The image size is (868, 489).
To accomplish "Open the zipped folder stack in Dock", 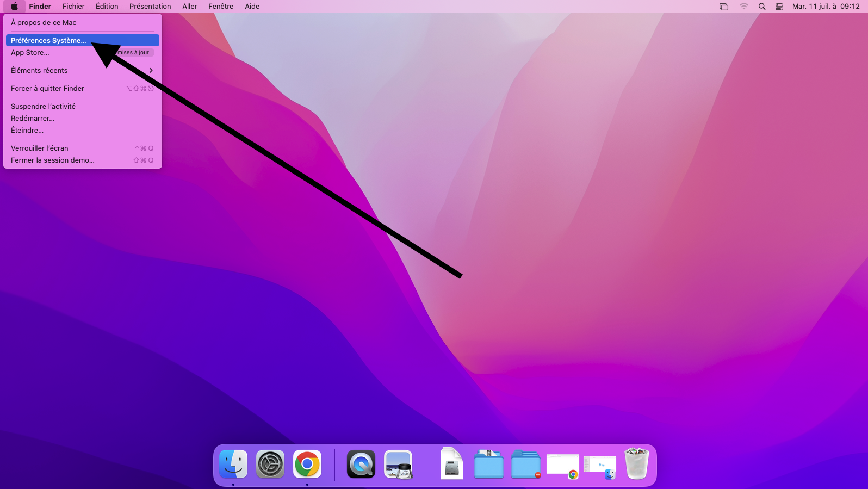I will [x=489, y=464].
